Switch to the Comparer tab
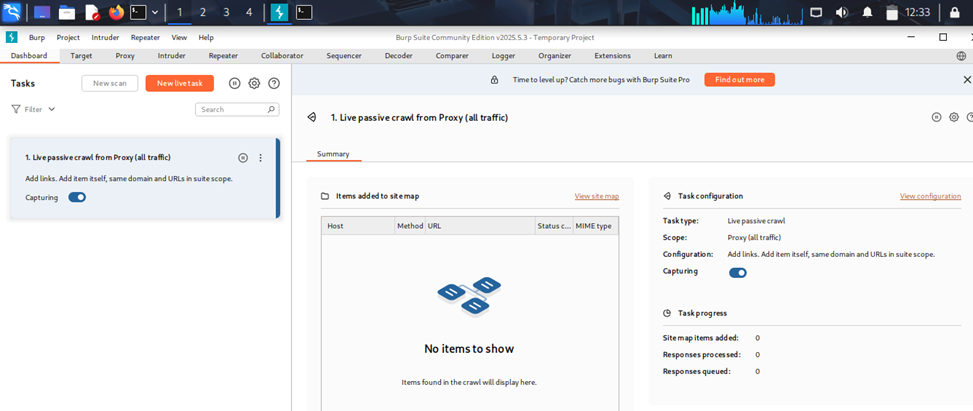 452,56
